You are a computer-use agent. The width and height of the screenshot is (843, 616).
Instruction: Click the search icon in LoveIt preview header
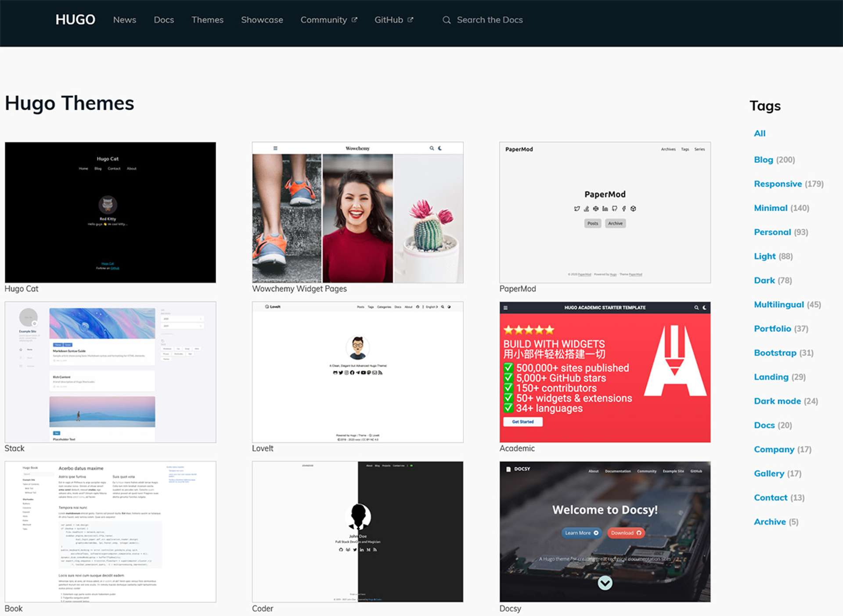pos(443,307)
